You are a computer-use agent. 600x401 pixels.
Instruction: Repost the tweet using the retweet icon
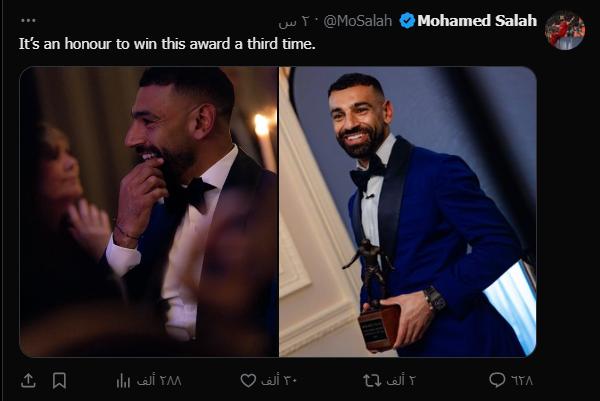(x=371, y=380)
